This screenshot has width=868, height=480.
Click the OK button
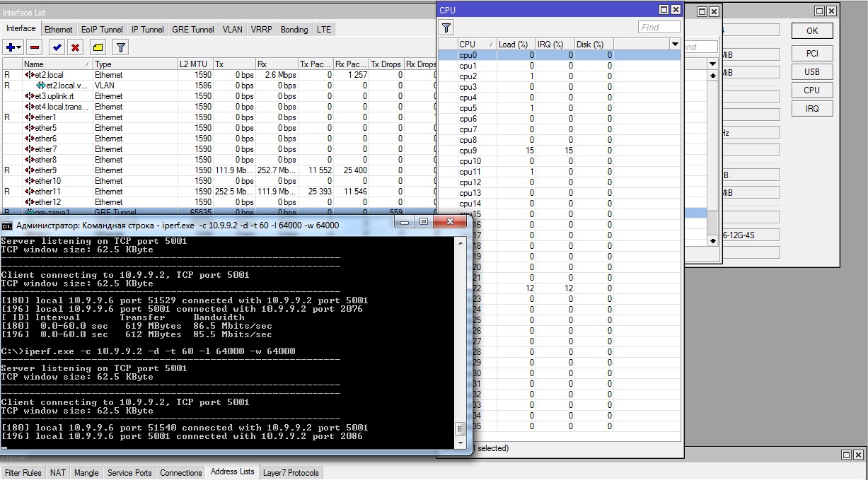tap(812, 30)
